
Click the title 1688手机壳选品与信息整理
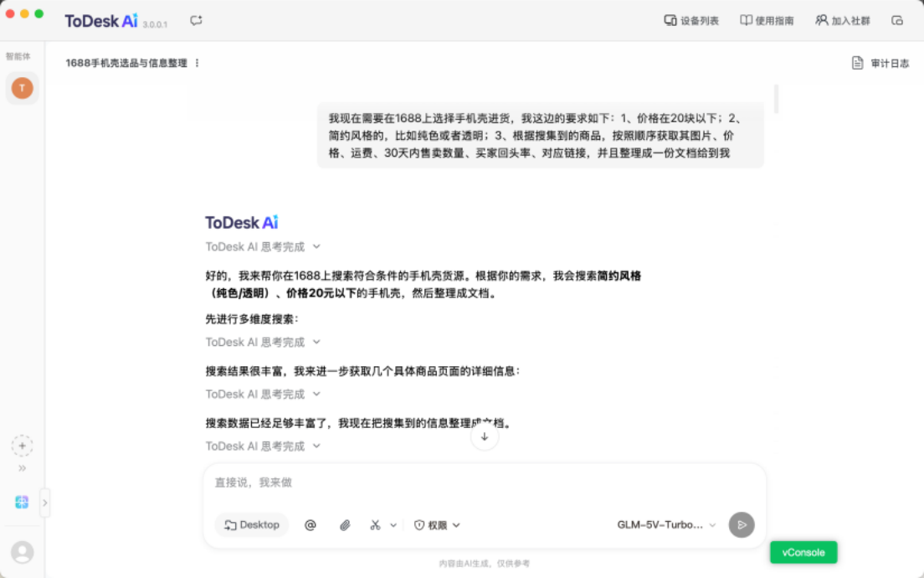(126, 63)
